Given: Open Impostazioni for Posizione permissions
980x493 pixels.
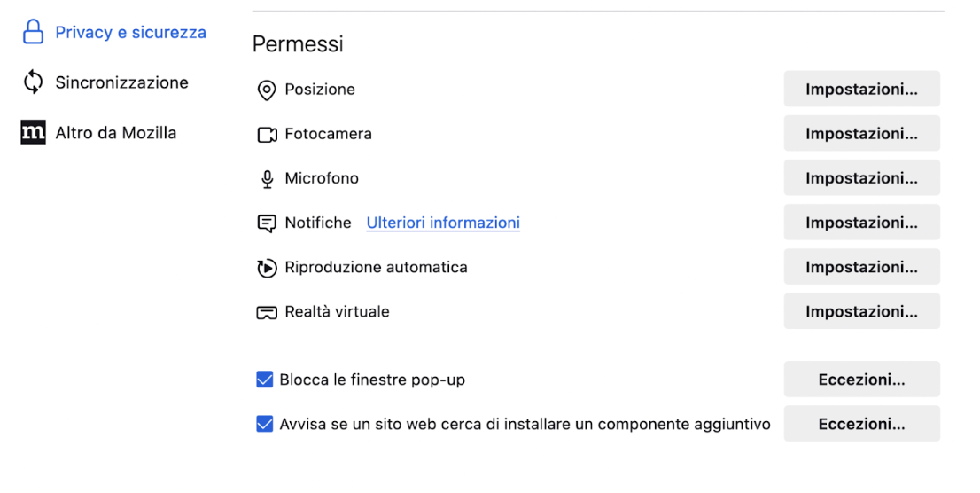Looking at the screenshot, I should 861,90.
